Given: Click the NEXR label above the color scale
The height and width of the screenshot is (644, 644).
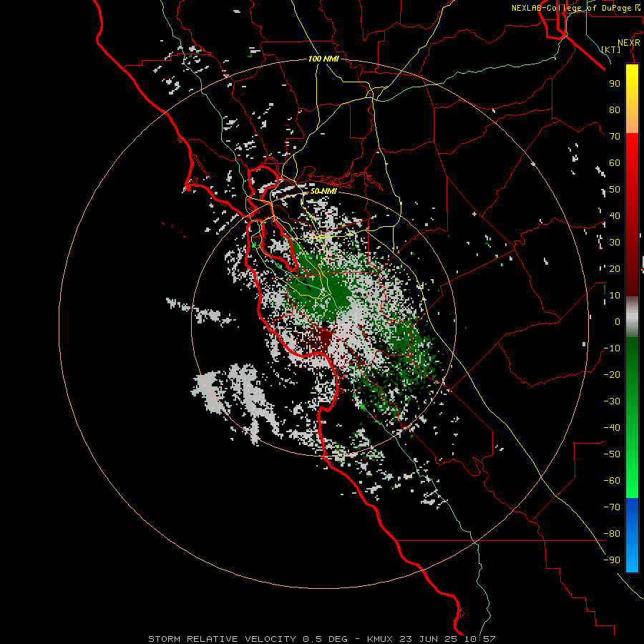Looking at the screenshot, I should tap(629, 43).
